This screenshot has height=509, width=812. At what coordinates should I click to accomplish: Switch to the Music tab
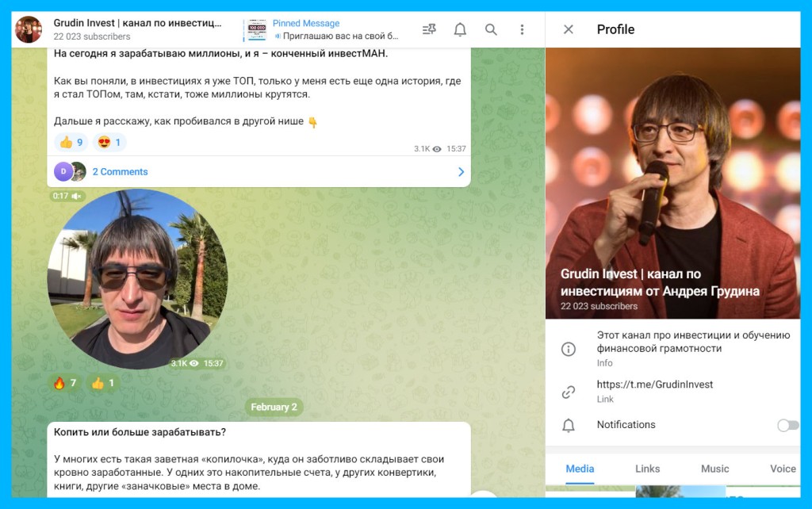pyautogui.click(x=714, y=469)
